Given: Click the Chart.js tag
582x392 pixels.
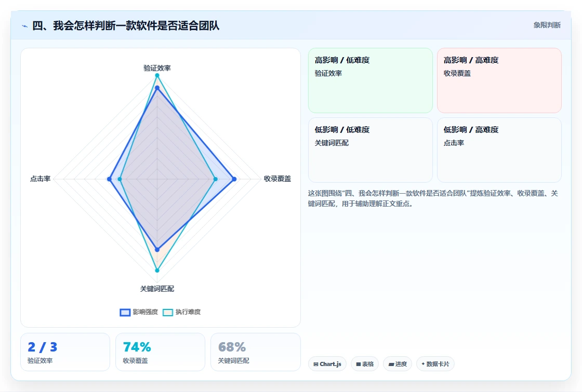Looking at the screenshot, I should 327,364.
